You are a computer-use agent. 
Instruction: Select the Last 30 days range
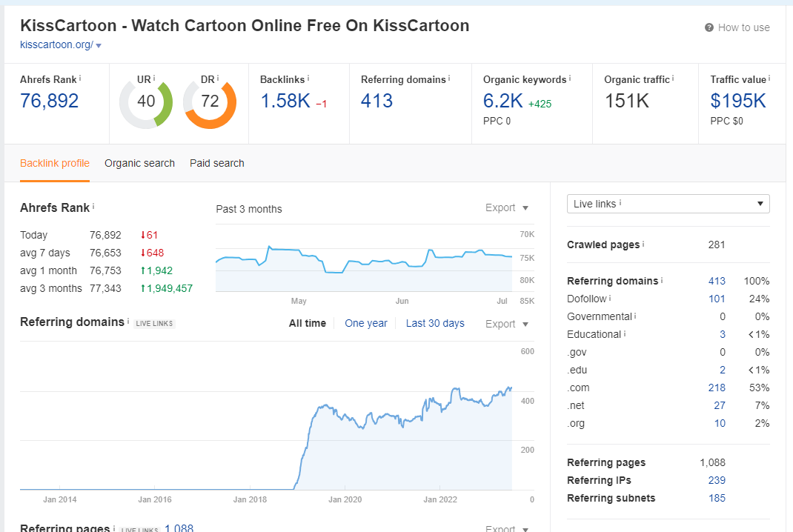click(x=435, y=323)
